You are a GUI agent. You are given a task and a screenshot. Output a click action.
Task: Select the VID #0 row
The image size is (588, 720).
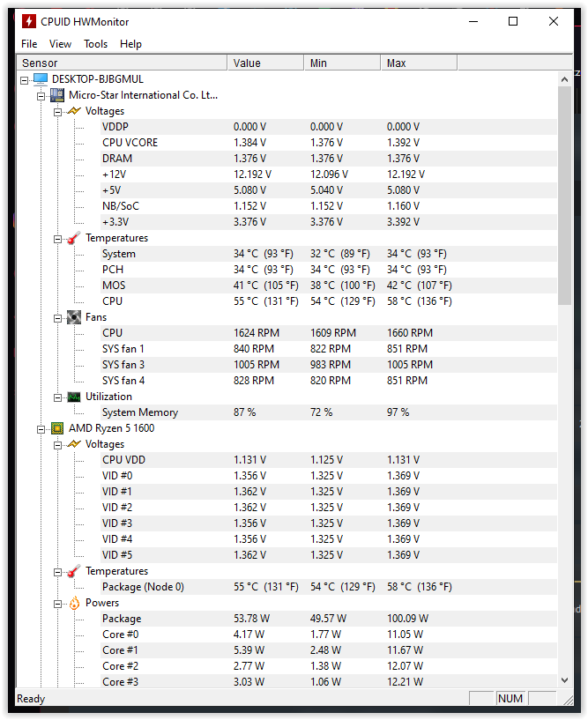point(329,476)
